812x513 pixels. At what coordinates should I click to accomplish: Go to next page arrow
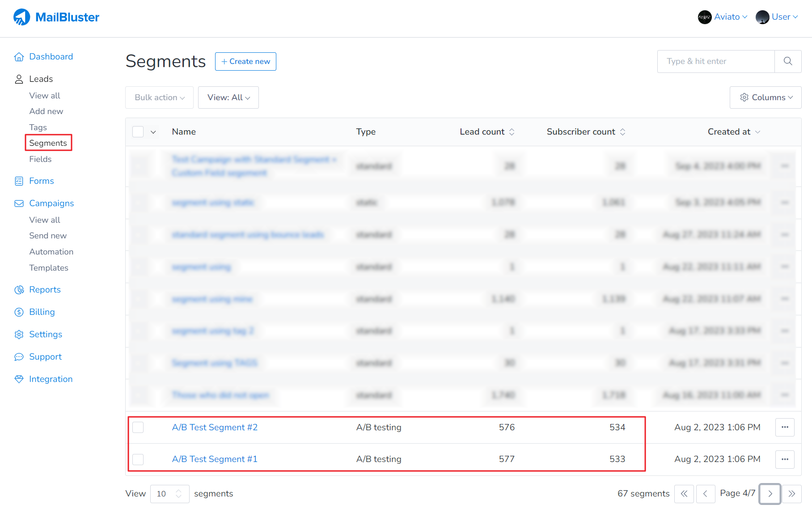point(770,494)
